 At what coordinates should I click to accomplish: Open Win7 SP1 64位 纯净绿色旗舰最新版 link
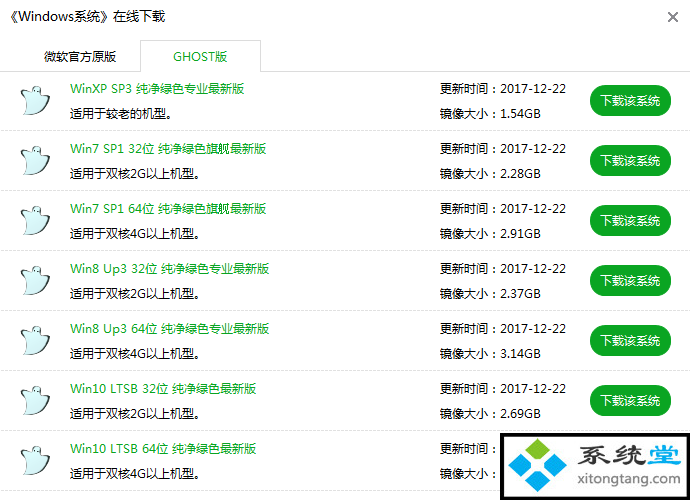point(168,209)
